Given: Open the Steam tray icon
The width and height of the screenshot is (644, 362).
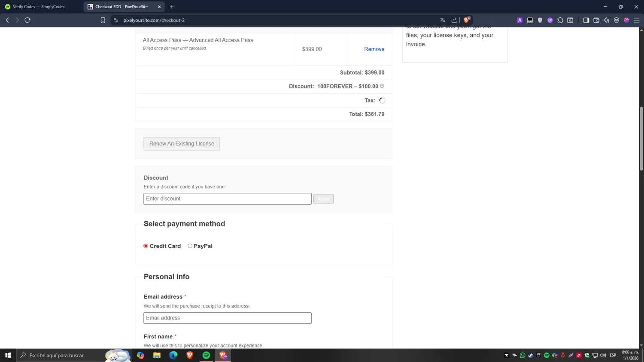Looking at the screenshot, I should 531,355.
